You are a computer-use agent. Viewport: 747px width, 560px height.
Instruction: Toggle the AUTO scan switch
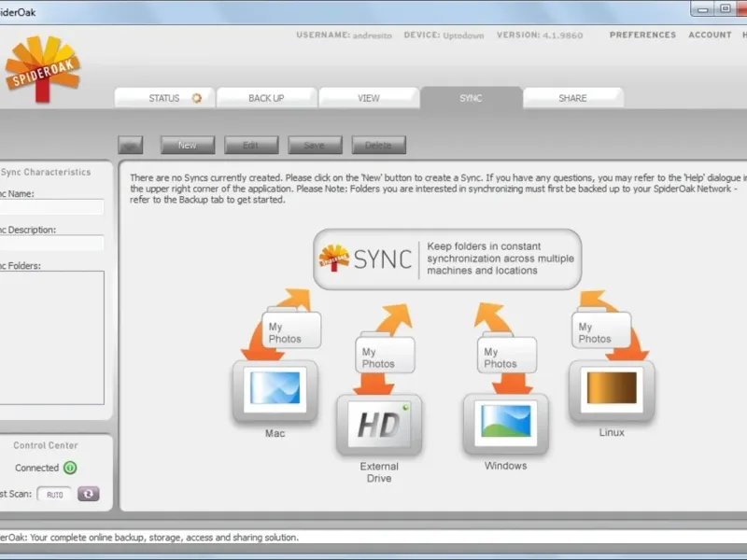click(x=54, y=495)
